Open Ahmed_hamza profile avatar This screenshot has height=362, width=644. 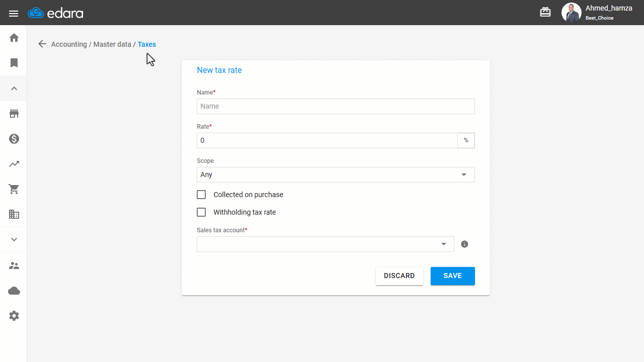pos(571,13)
